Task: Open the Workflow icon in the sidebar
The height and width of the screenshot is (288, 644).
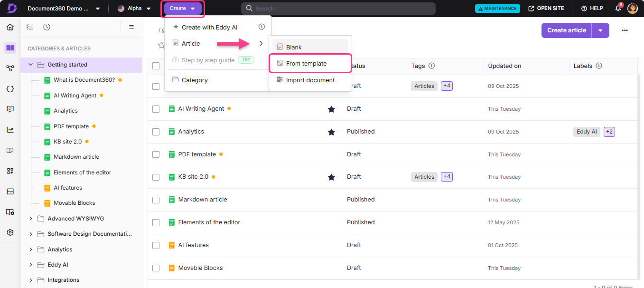Action: click(10, 68)
